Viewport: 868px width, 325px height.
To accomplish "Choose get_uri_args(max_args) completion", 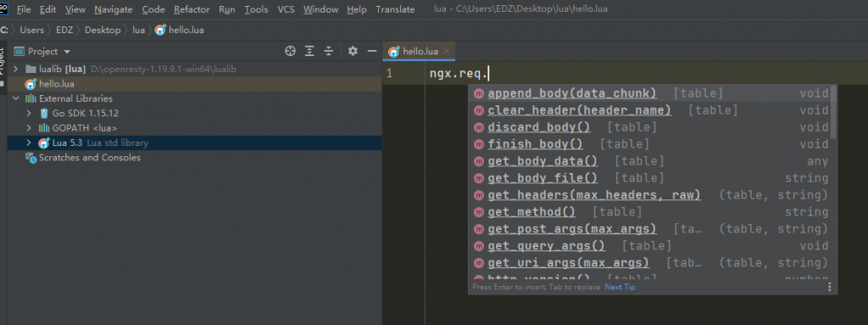I will point(649,263).
